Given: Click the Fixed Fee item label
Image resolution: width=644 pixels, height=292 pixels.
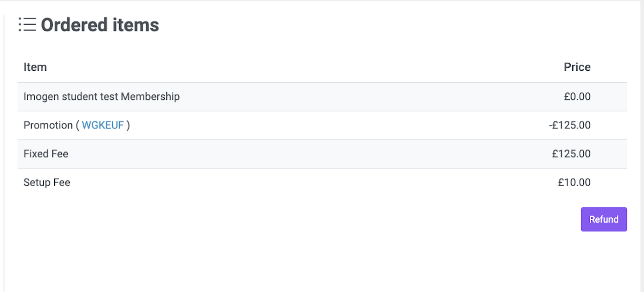Looking at the screenshot, I should click(46, 154).
